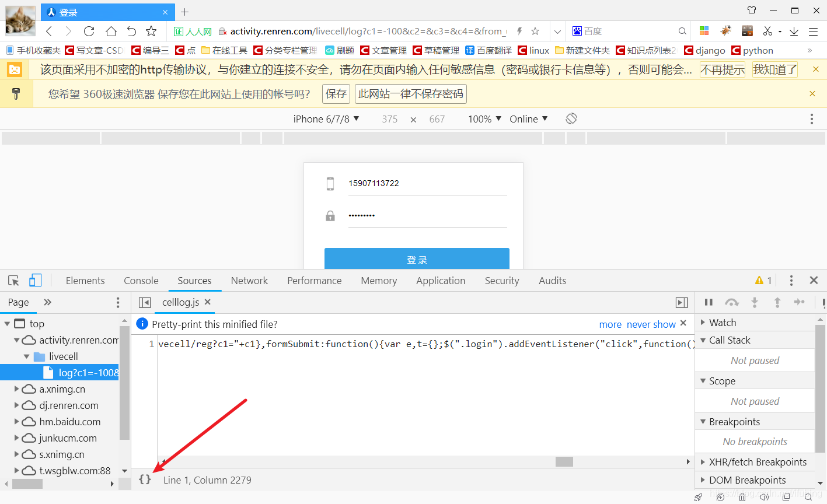The image size is (827, 504).
Task: Click the warning count indicator
Action: coord(763,281)
